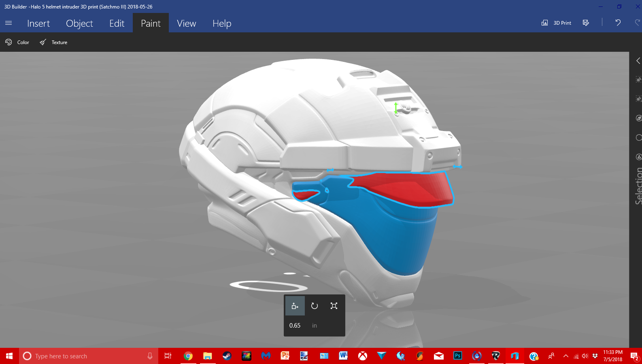642x364 pixels.
Task: Open the Help menu
Action: (x=222, y=23)
